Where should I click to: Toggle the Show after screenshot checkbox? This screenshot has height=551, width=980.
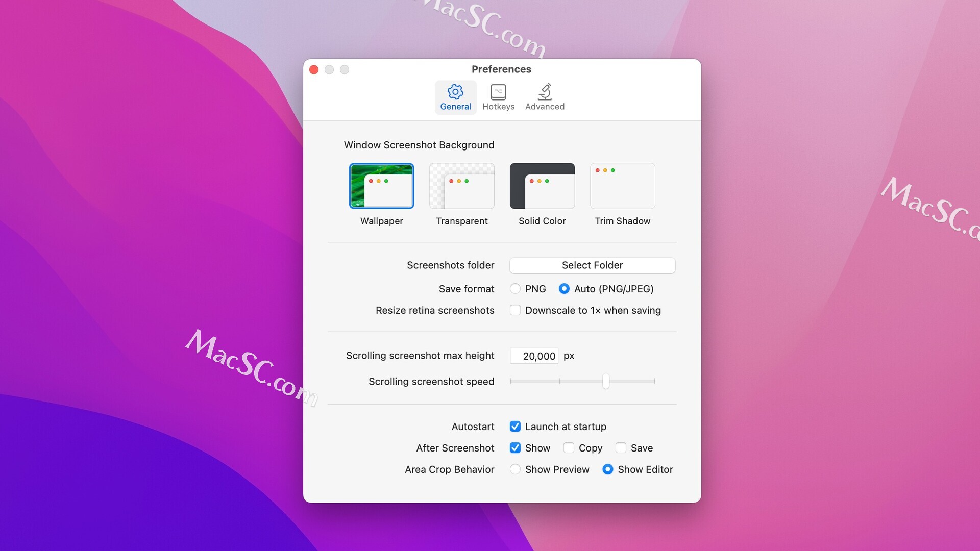[x=515, y=448]
